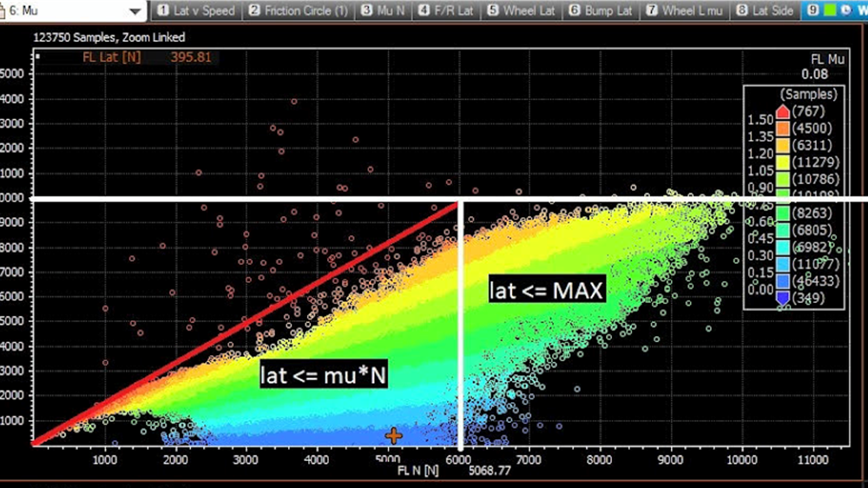Click the green square icon on tab 9

click(830, 10)
